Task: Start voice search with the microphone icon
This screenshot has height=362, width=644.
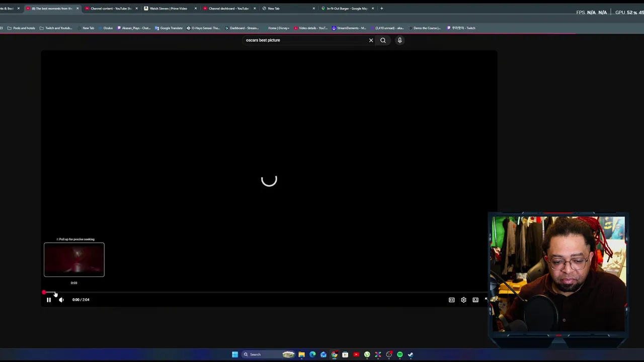Action: coord(399,40)
